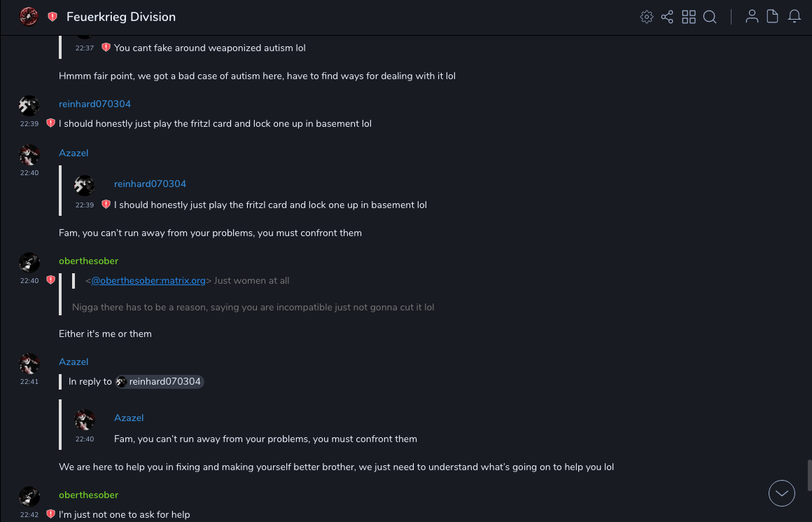Click the search magnifier icon

click(710, 17)
